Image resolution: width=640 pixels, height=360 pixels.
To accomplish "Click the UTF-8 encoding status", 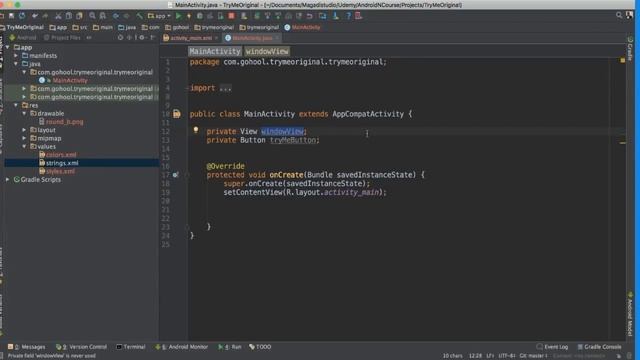I will (507, 356).
